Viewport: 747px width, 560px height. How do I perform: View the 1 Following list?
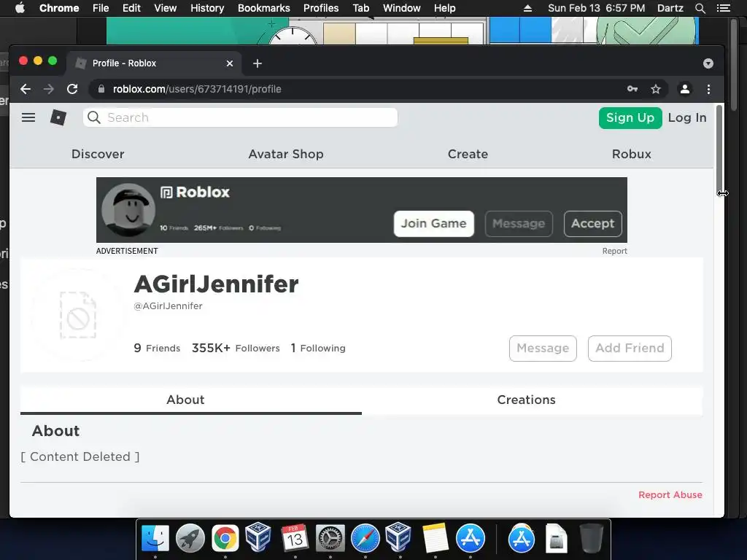click(318, 348)
